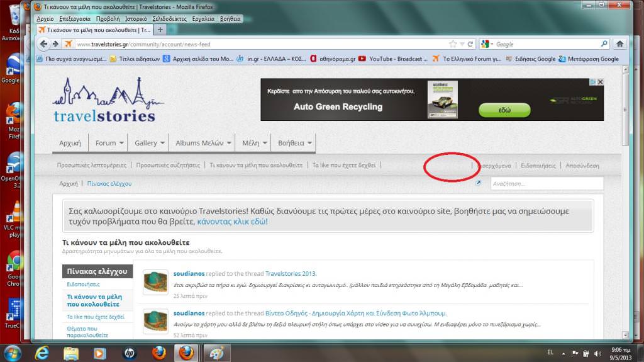Open αθηνόραμα.gr bookmark

(x=333, y=59)
